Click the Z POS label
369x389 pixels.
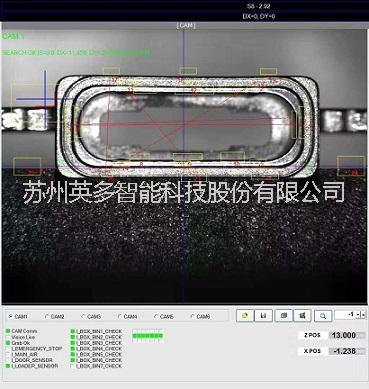pyautogui.click(x=312, y=335)
